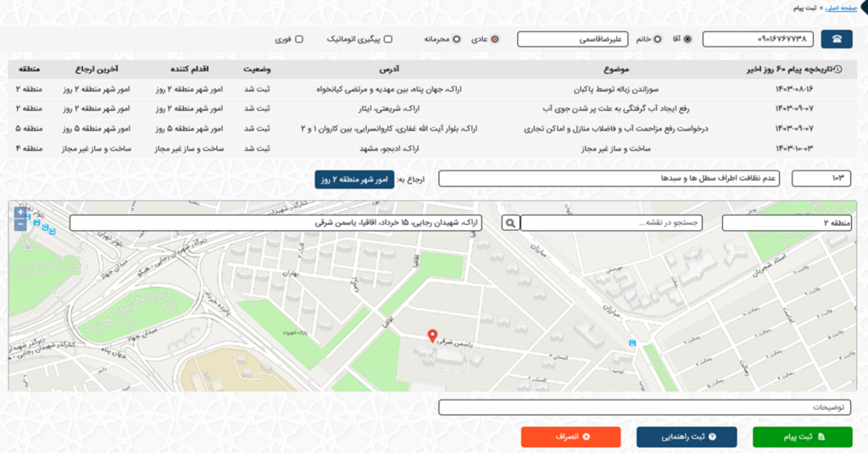
Task: Open the subject field عدم نظافت اطراف سطل ها
Action: [x=609, y=179]
